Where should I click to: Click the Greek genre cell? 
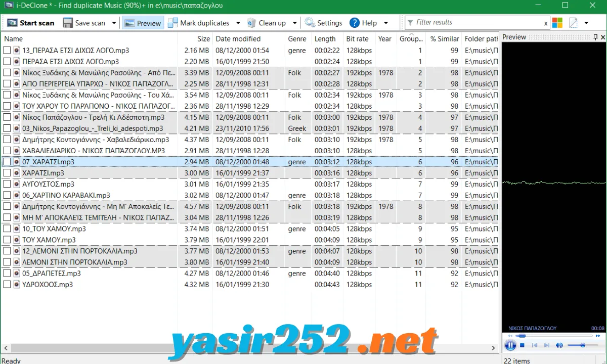pyautogui.click(x=297, y=128)
